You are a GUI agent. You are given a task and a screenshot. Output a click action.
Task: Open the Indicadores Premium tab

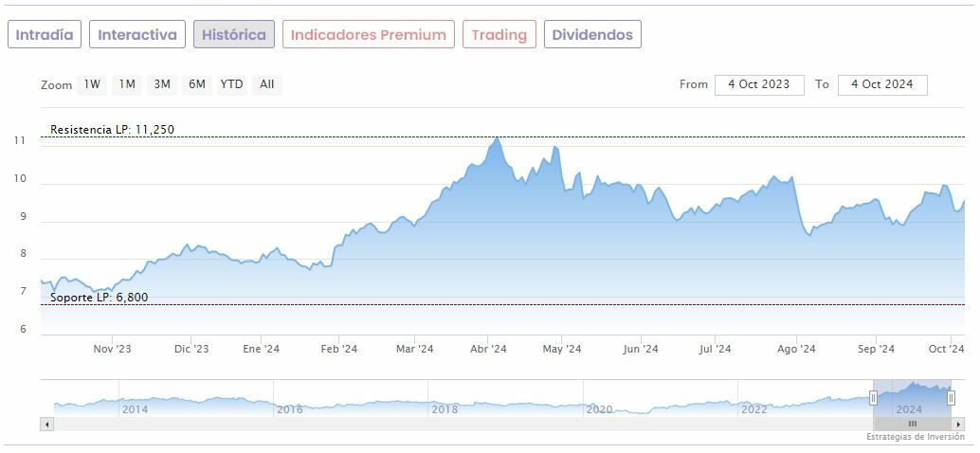point(368,35)
